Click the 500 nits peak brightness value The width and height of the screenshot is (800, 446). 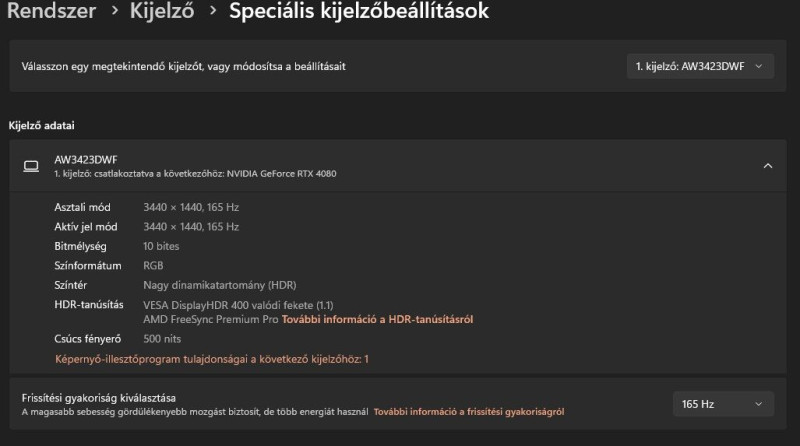pyautogui.click(x=164, y=339)
